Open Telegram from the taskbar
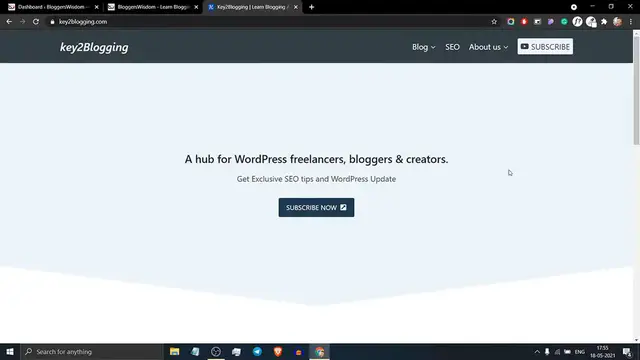The height and width of the screenshot is (360, 640). point(257,351)
